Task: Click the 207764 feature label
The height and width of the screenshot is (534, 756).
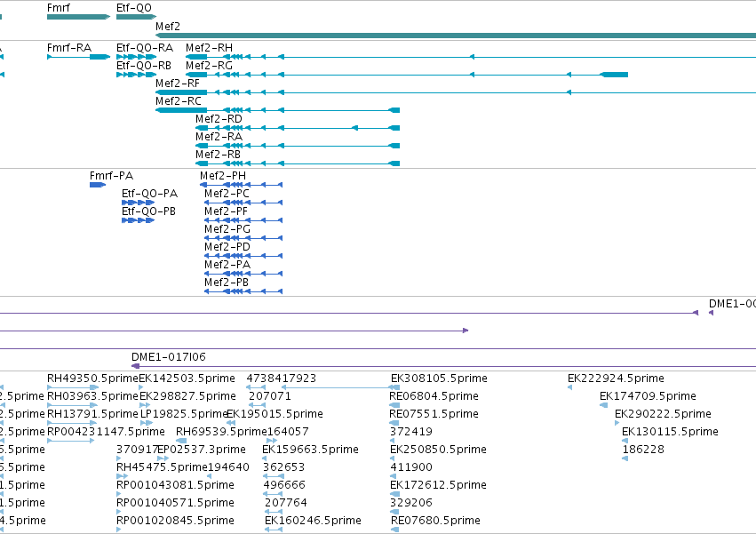Action: 286,504
